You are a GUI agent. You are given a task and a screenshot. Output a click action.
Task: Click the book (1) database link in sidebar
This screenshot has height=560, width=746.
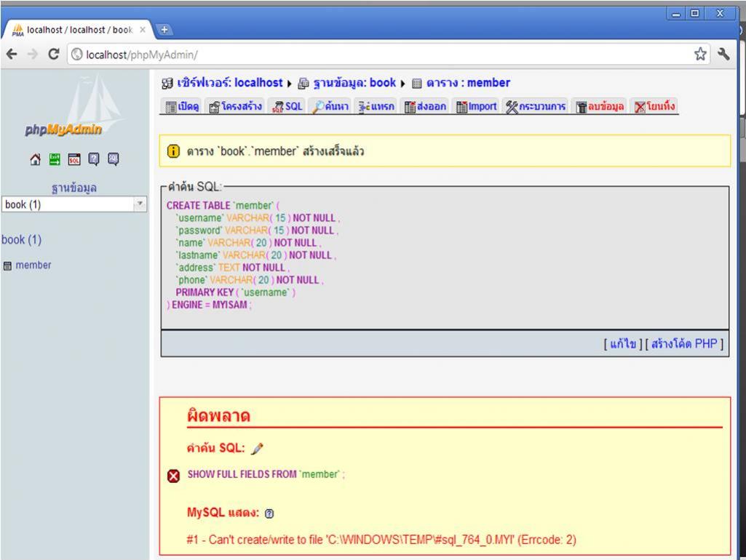[x=21, y=239]
